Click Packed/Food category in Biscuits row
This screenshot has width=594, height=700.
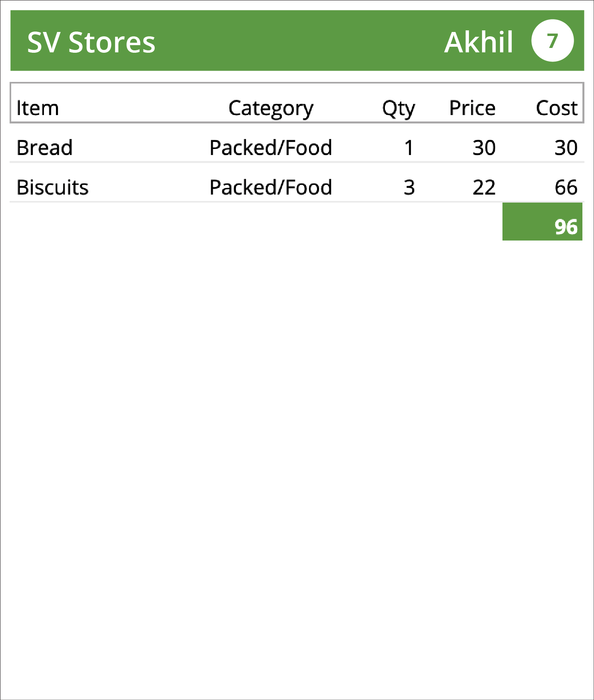click(271, 187)
